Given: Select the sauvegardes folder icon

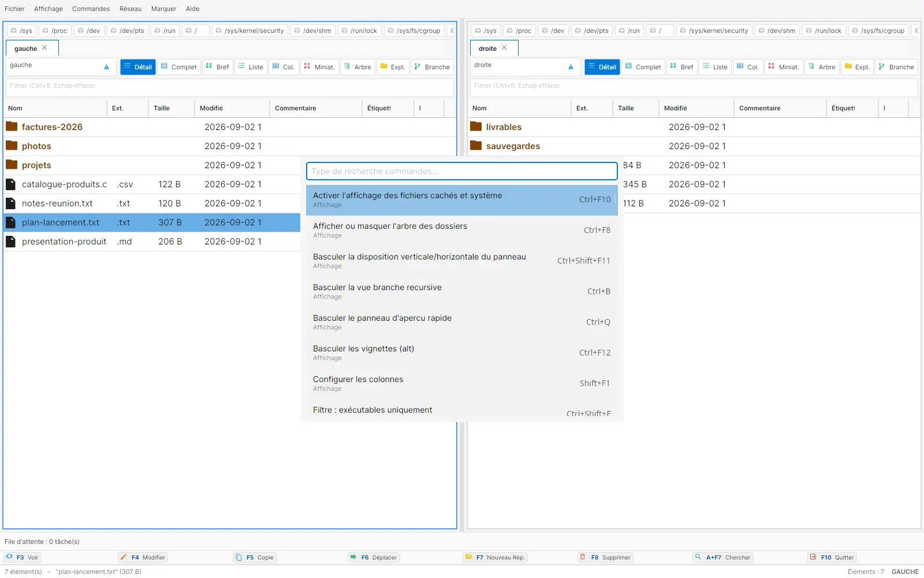Looking at the screenshot, I should [476, 146].
